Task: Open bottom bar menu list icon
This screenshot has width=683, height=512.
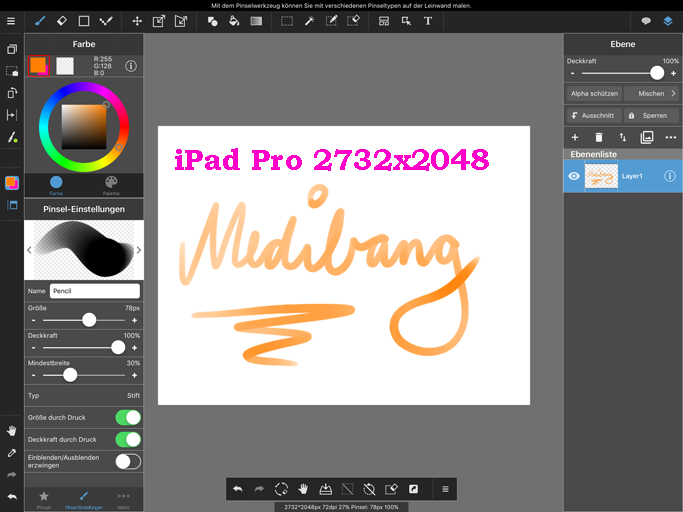Action: (445, 489)
